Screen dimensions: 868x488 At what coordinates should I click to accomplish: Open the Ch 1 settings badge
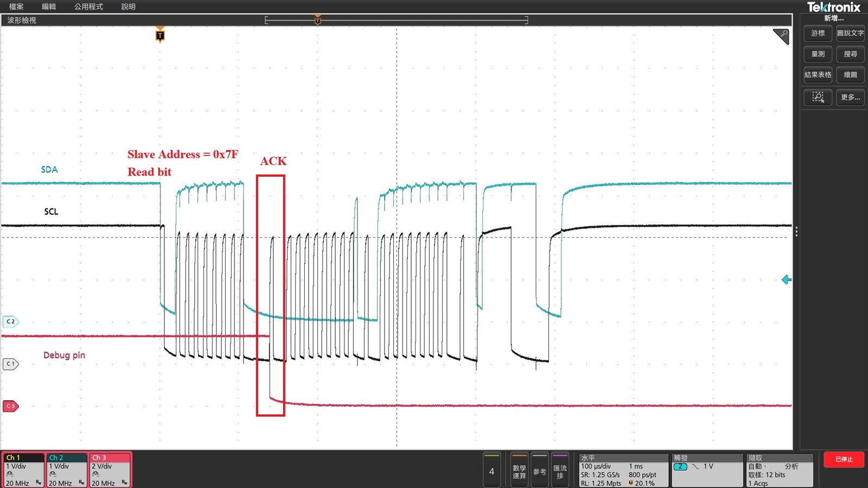[x=23, y=470]
